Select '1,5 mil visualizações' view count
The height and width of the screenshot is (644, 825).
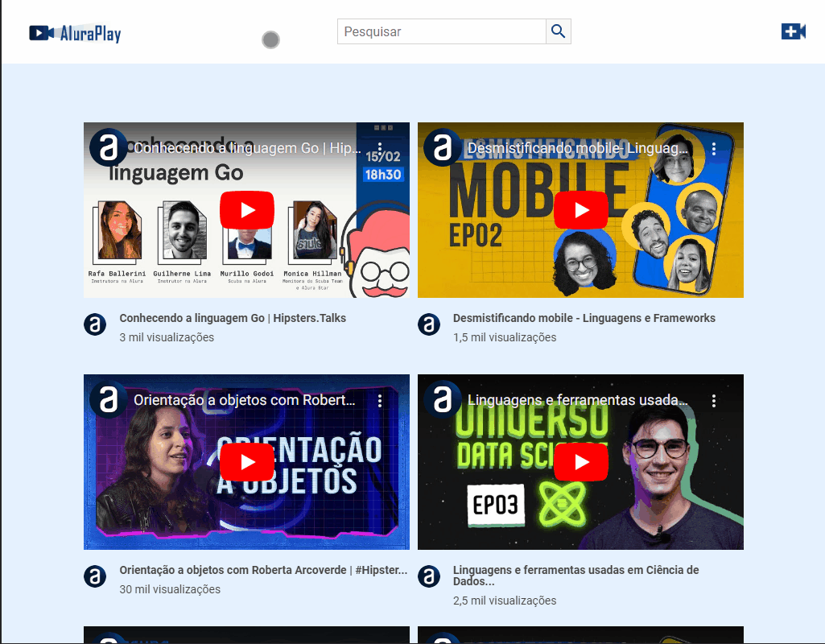(x=505, y=337)
